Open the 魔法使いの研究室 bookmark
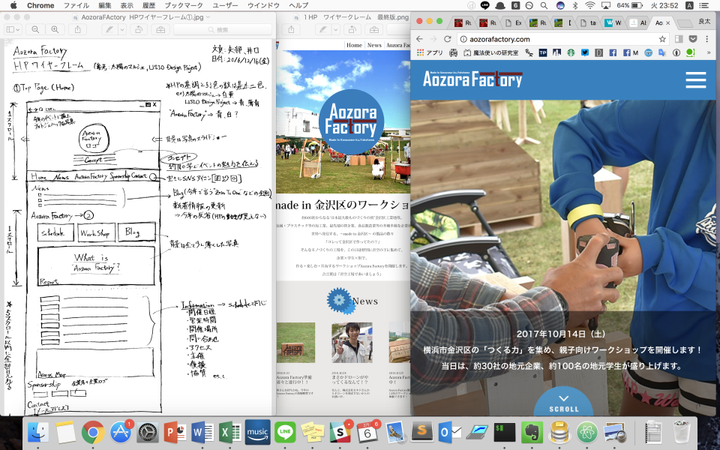The width and height of the screenshot is (720, 450). [x=491, y=53]
